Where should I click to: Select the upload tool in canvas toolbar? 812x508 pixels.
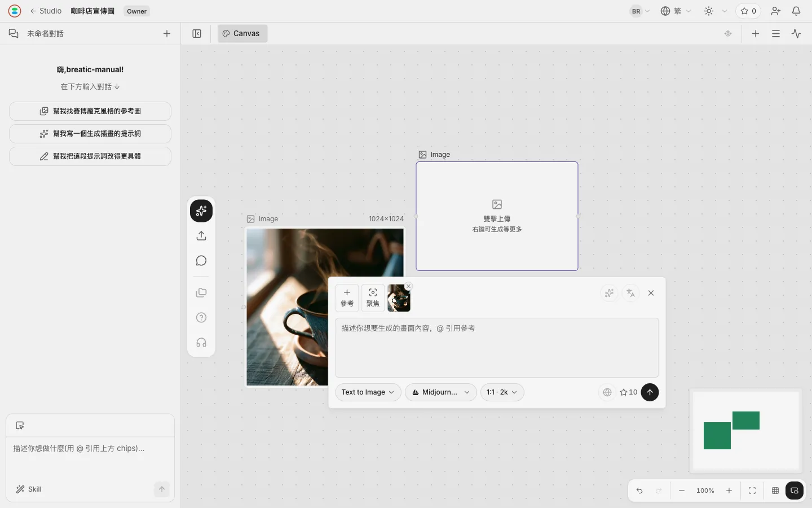[x=201, y=236]
